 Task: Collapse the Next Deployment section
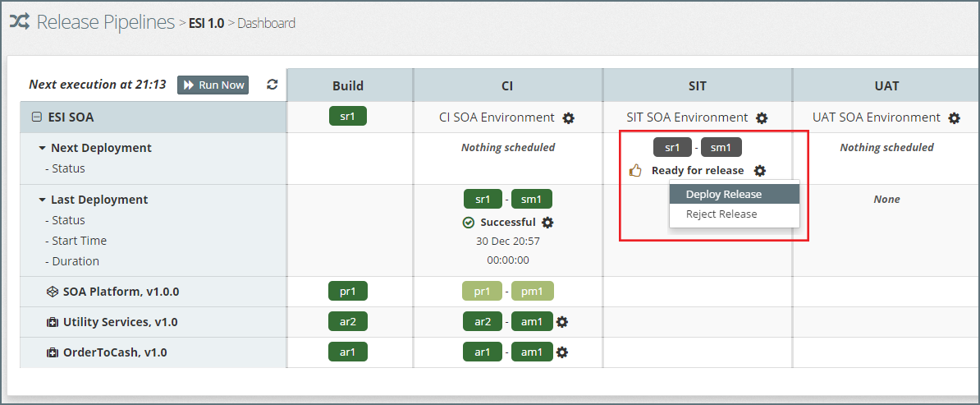click(42, 149)
